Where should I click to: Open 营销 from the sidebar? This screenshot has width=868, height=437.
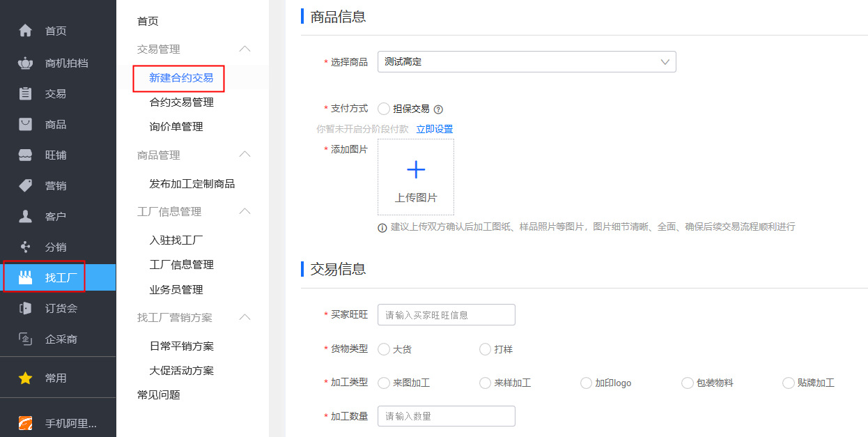25,185
